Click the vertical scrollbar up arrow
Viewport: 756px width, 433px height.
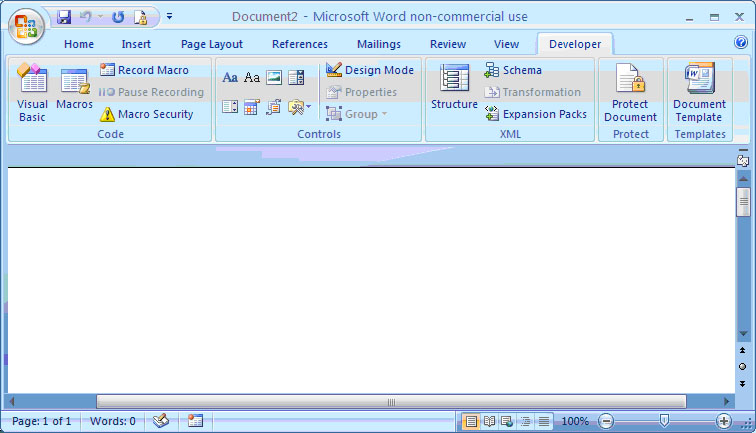[743, 178]
